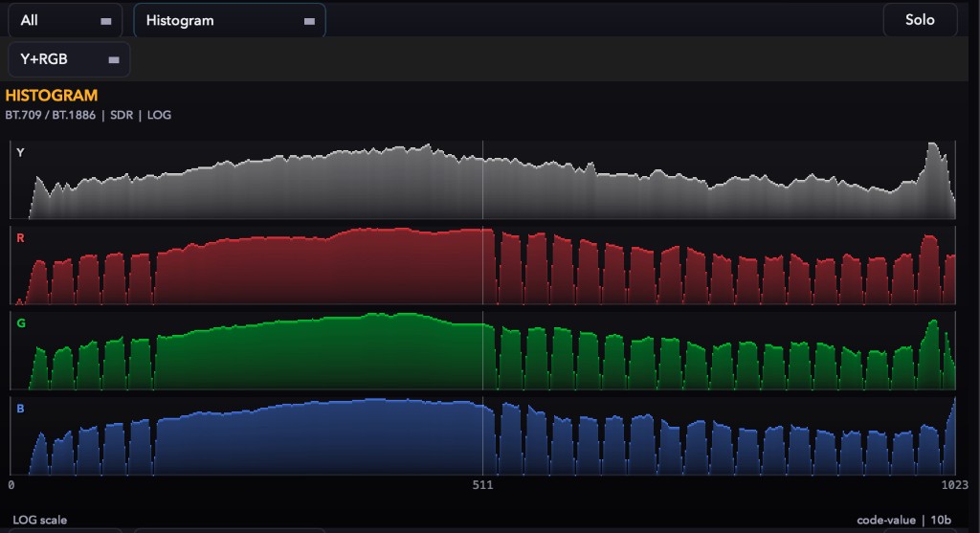Click the 0 axis value
980x533 pixels.
tap(11, 485)
